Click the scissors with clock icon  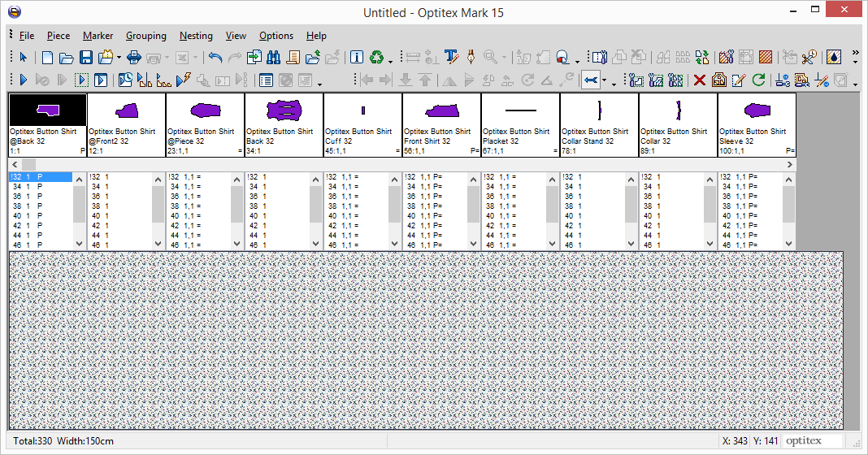click(809, 57)
